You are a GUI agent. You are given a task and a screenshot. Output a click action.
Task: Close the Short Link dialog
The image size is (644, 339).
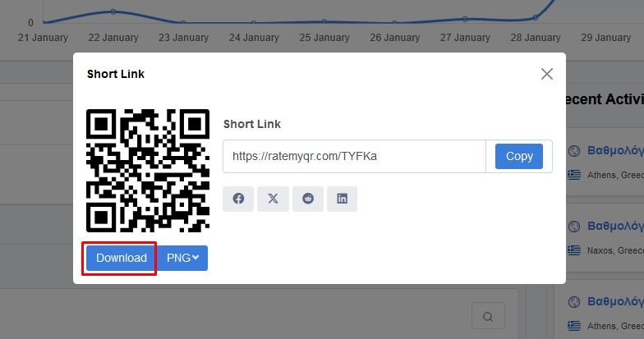[x=547, y=74]
